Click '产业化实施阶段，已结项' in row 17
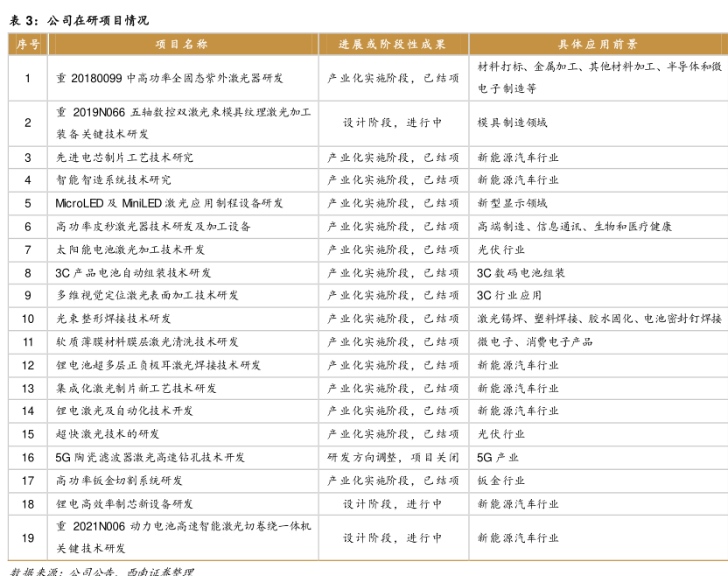 tap(393, 481)
